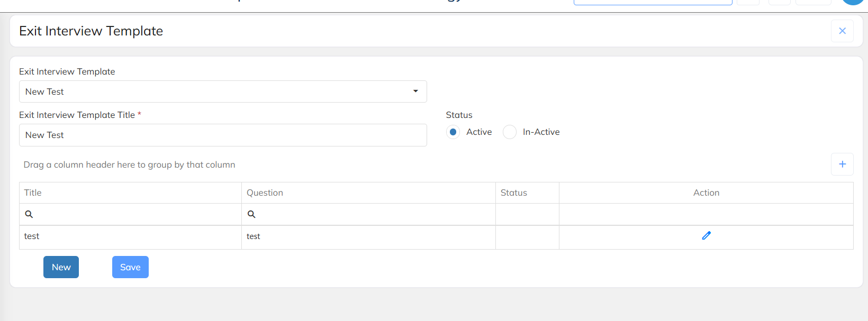The image size is (868, 321).
Task: Click the Status column header in the grid
Action: 514,193
